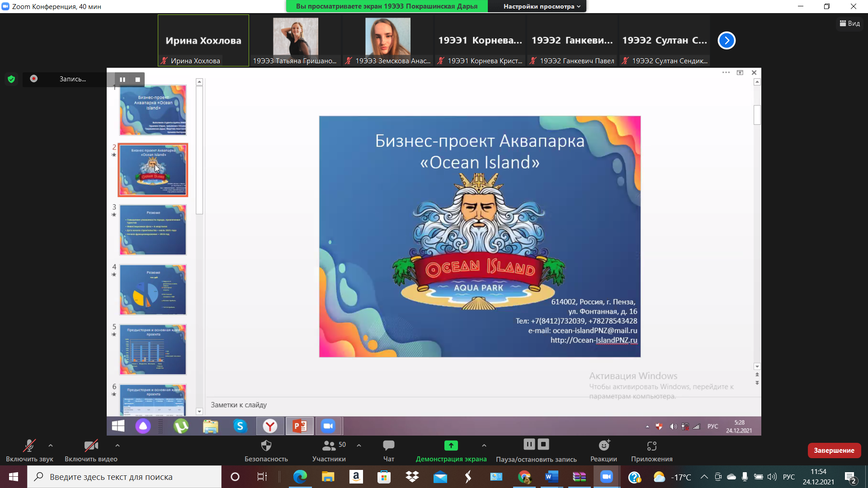The height and width of the screenshot is (488, 868).
Task: Open Microsoft Edge from taskbar
Action: 300,477
